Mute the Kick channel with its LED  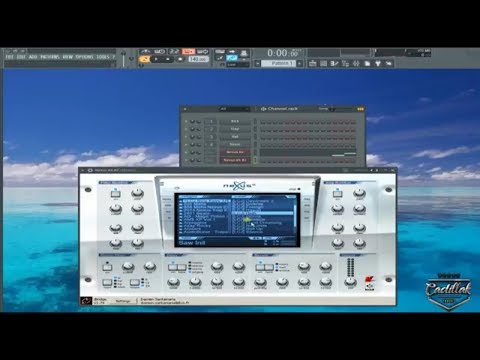click(x=186, y=121)
